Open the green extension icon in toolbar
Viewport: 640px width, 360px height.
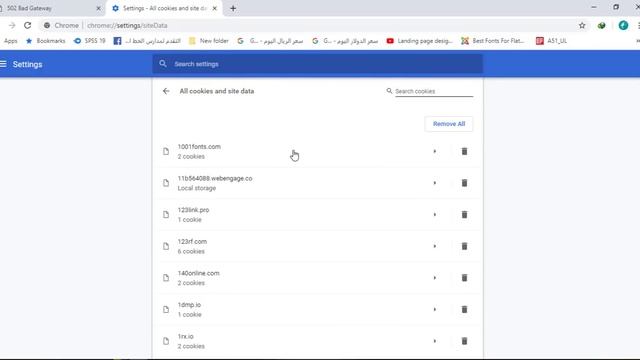tap(602, 25)
